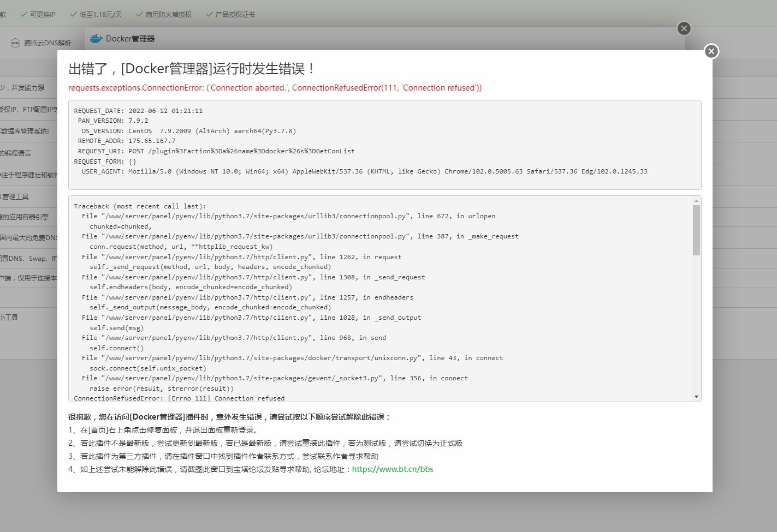Click the bold apology instruction sentence
This screenshot has height=532, width=777.
click(x=229, y=417)
